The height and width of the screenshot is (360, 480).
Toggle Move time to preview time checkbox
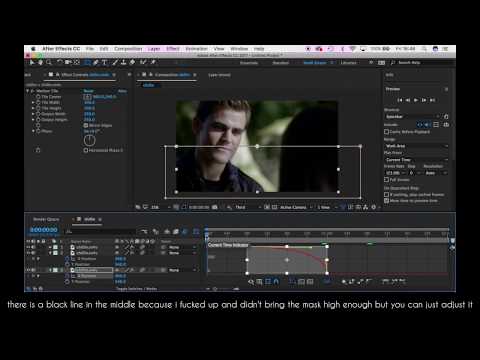click(x=386, y=201)
